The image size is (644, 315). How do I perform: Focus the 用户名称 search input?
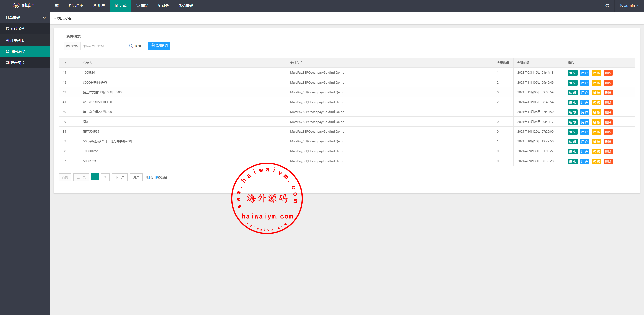click(x=101, y=46)
